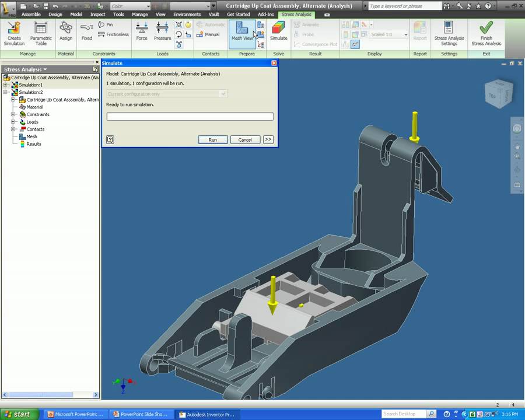Click the New document icon
This screenshot has width=525, height=420.
coord(23,6)
